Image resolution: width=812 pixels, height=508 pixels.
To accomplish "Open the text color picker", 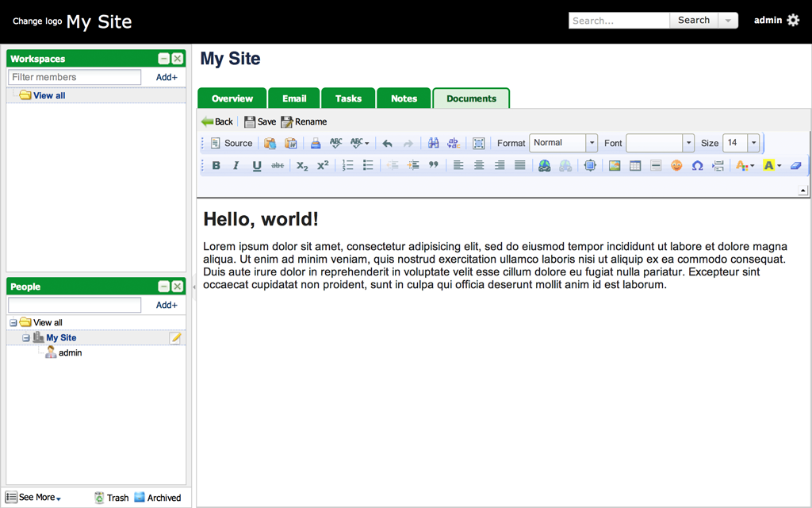I will [x=745, y=165].
